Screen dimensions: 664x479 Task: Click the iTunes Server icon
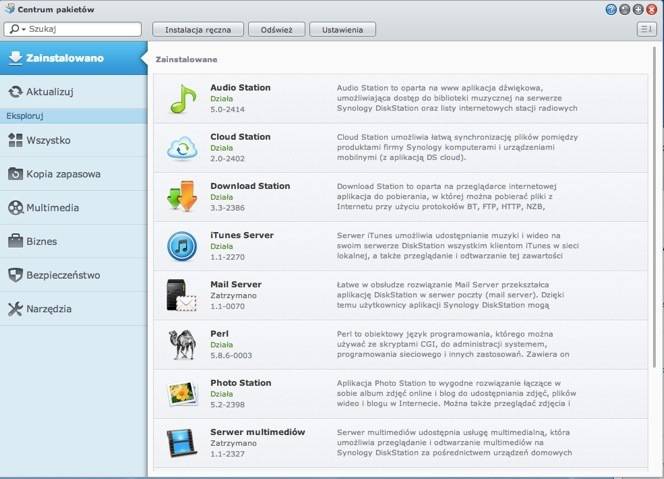tap(182, 246)
